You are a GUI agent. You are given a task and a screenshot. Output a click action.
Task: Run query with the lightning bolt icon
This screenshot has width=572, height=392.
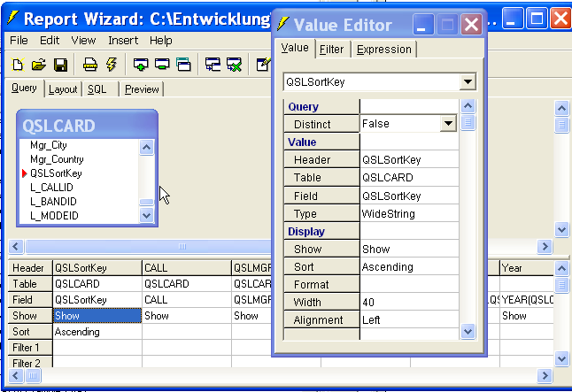click(x=111, y=64)
